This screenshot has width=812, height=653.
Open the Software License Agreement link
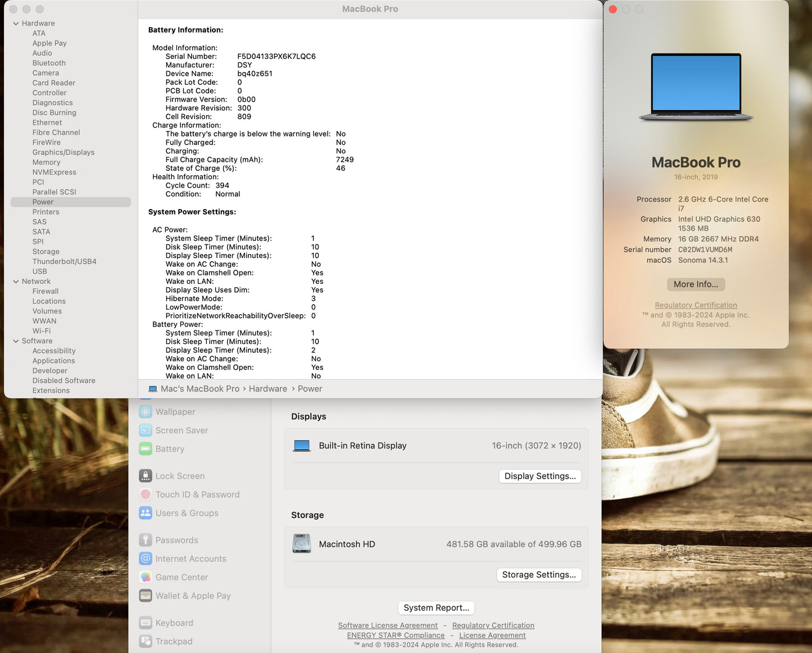[388, 625]
